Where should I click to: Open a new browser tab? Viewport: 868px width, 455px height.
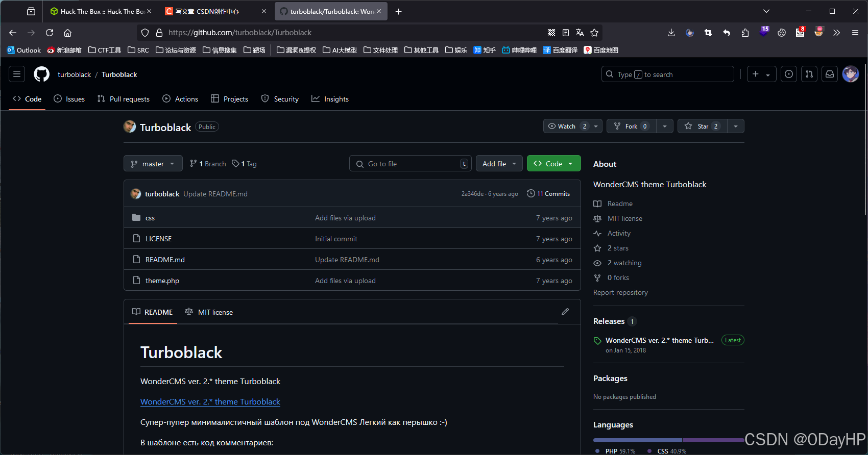point(399,11)
